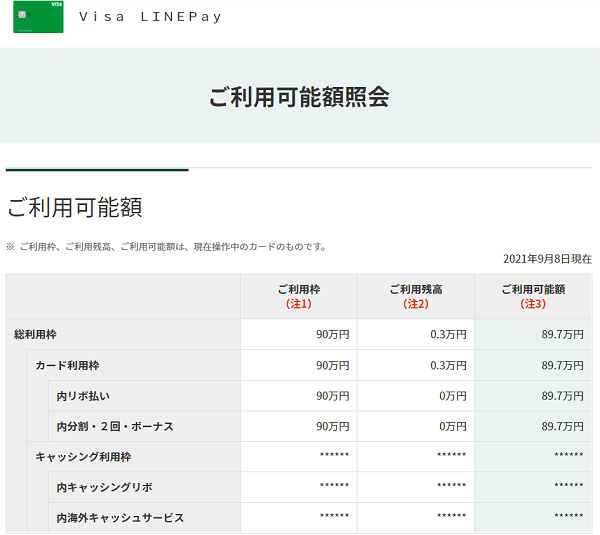600x535 pixels.
Task: Select the "内海外キャッシュサービス" row label
Action: [120, 518]
